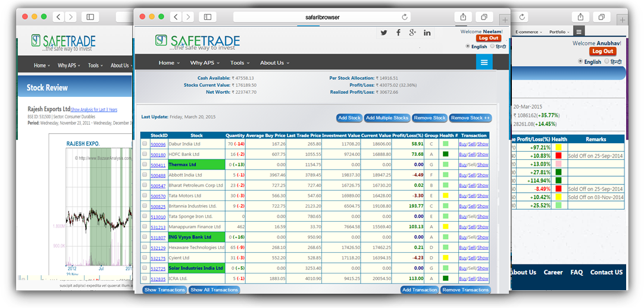Check the ICRA Ltd. row checkbox
This screenshot has width=644, height=308.
point(145,278)
